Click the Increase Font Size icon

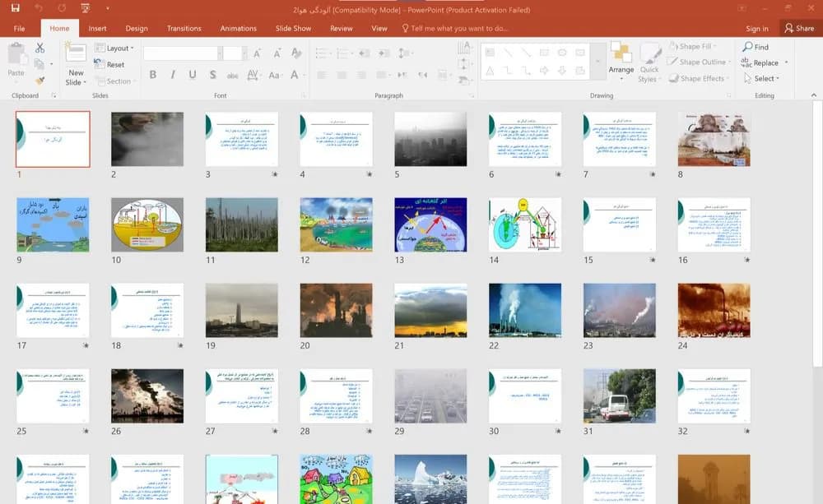point(257,53)
